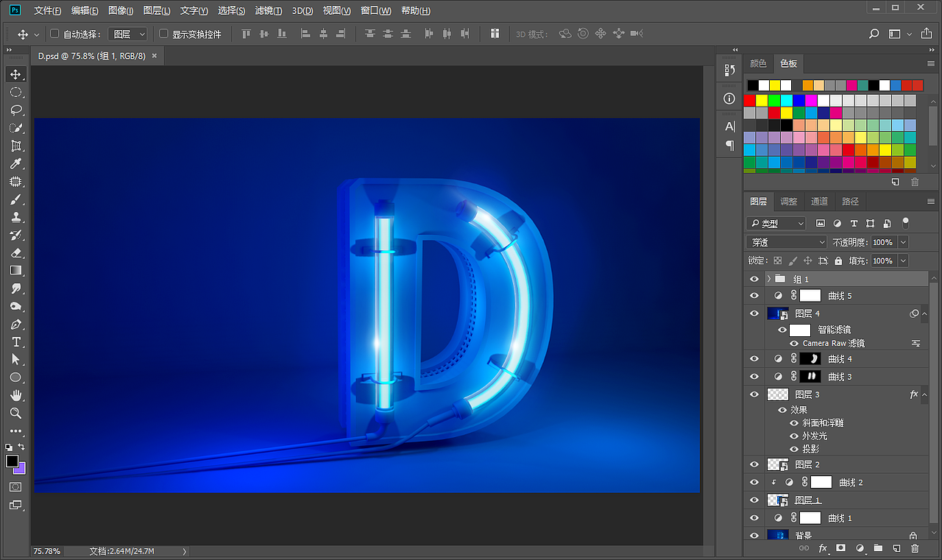Screen dimensions: 942x560
Task: Switch to the 通道 tab
Action: [x=819, y=200]
